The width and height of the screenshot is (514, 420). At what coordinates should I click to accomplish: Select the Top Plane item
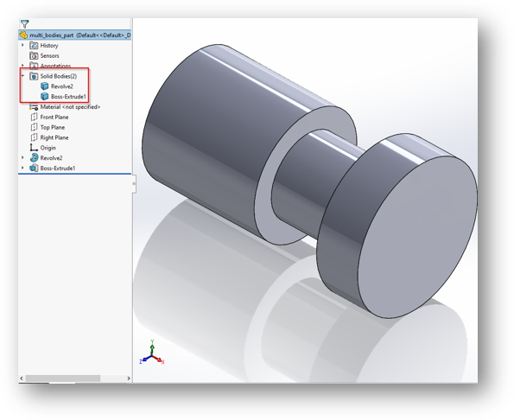pyautogui.click(x=48, y=127)
